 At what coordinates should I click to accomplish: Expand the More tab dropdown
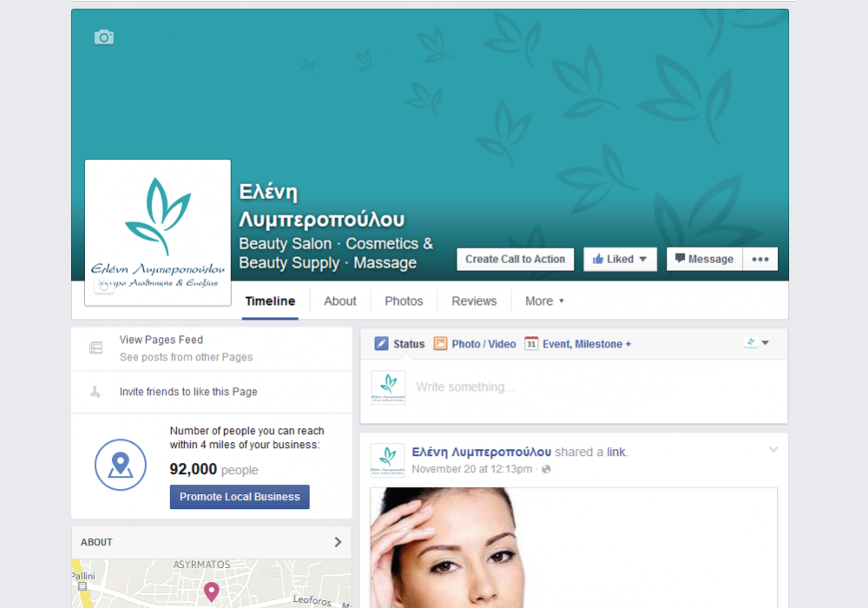click(544, 301)
